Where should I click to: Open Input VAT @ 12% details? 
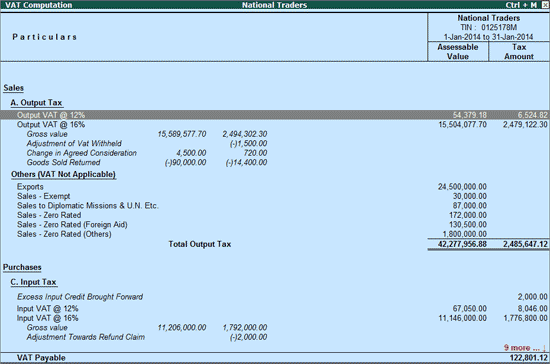(x=275, y=309)
